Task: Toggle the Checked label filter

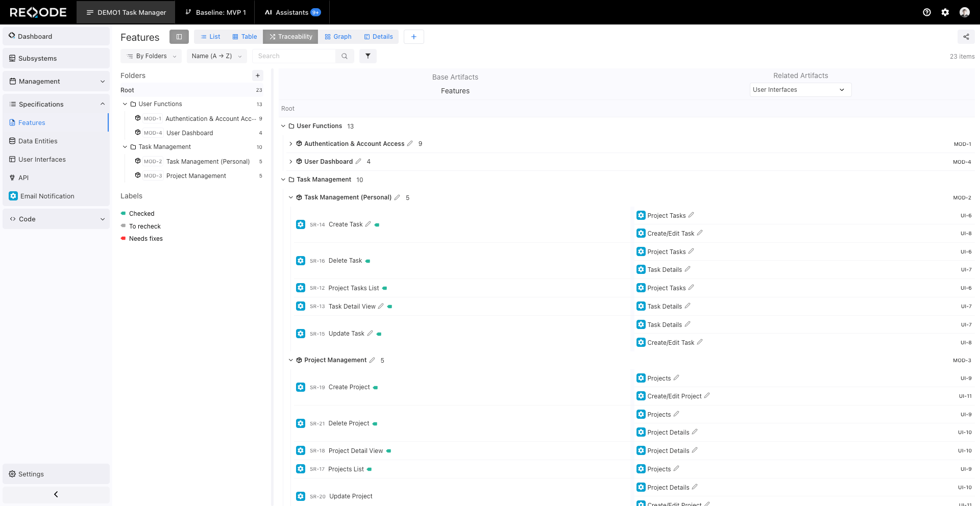Action: click(141, 214)
